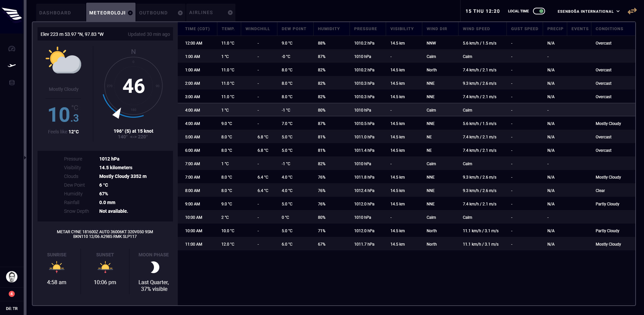Click the 10.3 °C temperature reading
This screenshot has height=315, width=644.
click(x=63, y=114)
